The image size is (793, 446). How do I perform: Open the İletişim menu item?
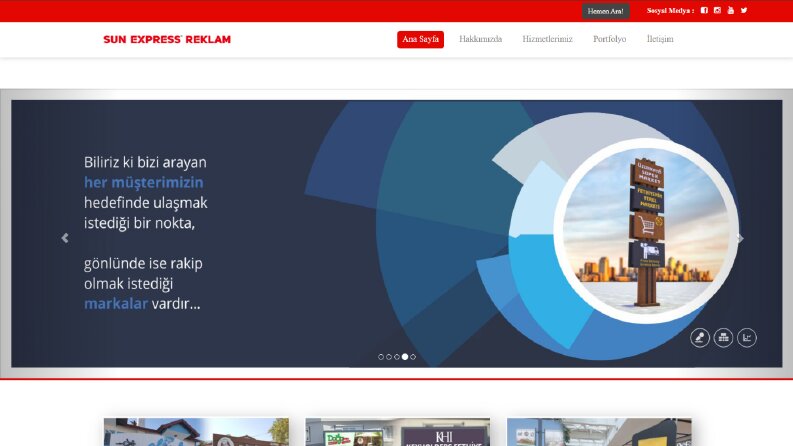[x=660, y=39]
